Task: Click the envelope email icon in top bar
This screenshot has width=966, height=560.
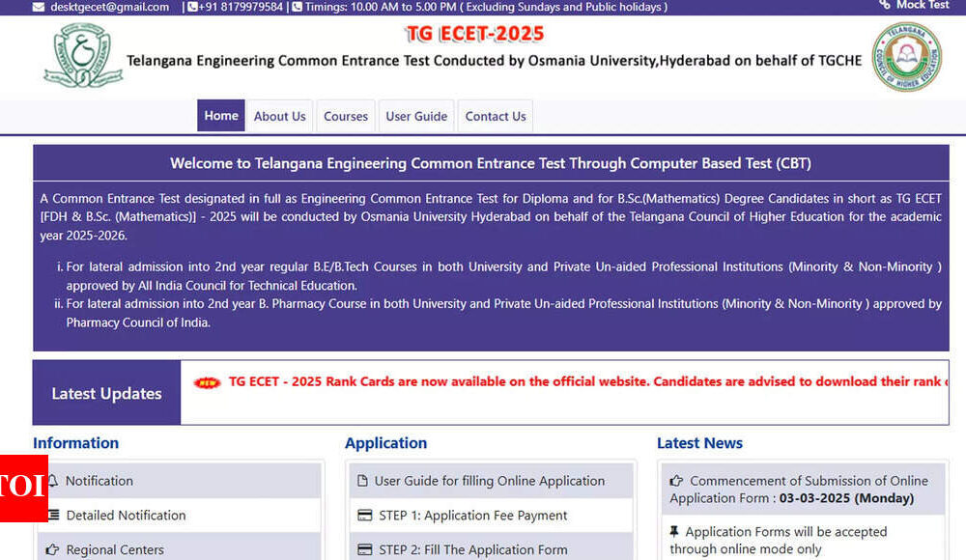Action: tap(39, 8)
